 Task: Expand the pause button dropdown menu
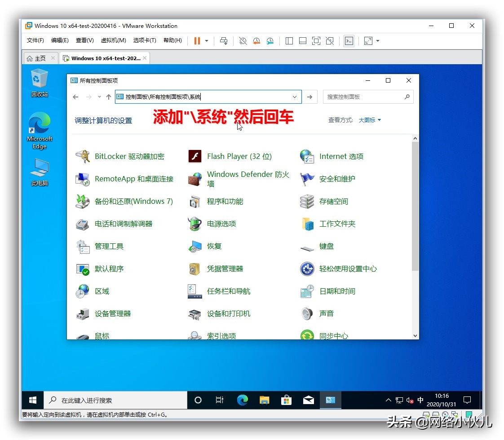(x=206, y=41)
